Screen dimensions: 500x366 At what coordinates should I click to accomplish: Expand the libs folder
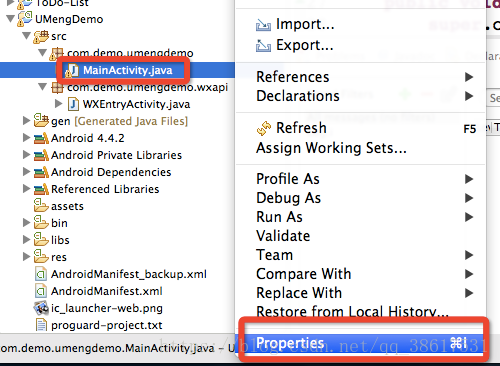click(26, 240)
